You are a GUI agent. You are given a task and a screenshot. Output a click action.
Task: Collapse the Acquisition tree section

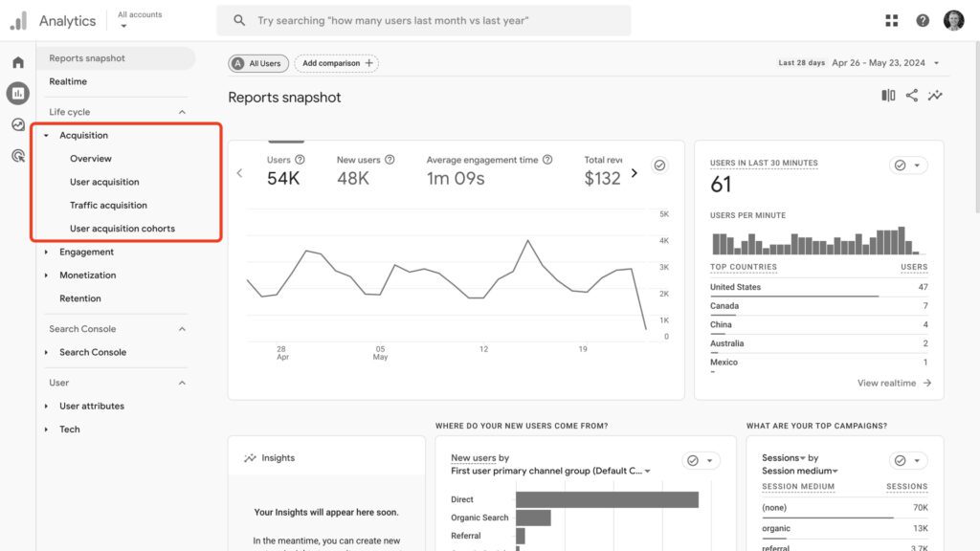pyautogui.click(x=46, y=136)
